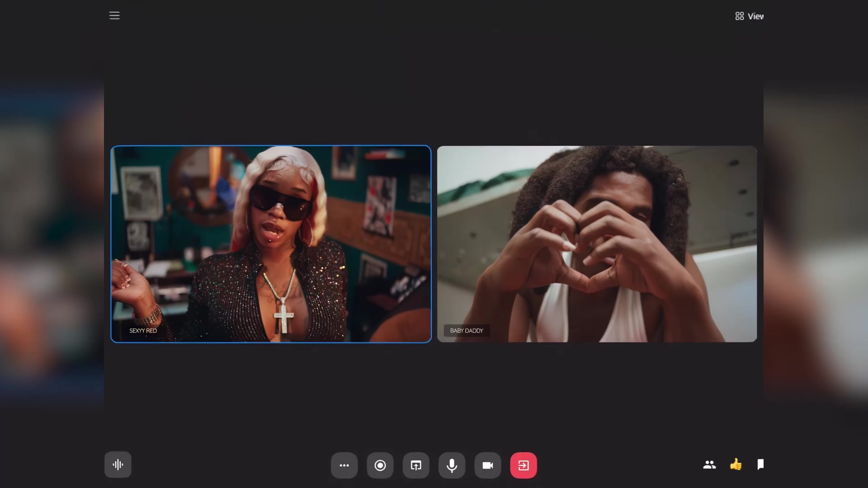Toggle the audio waveform button

118,465
